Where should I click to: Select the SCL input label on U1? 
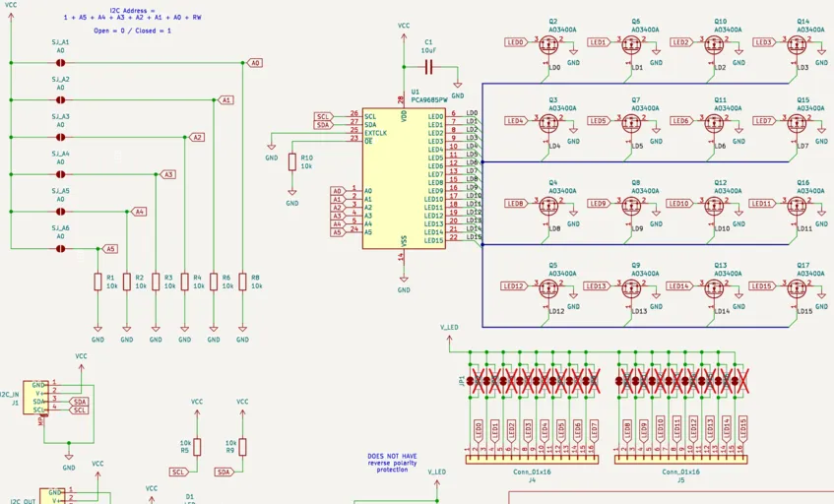click(x=323, y=116)
